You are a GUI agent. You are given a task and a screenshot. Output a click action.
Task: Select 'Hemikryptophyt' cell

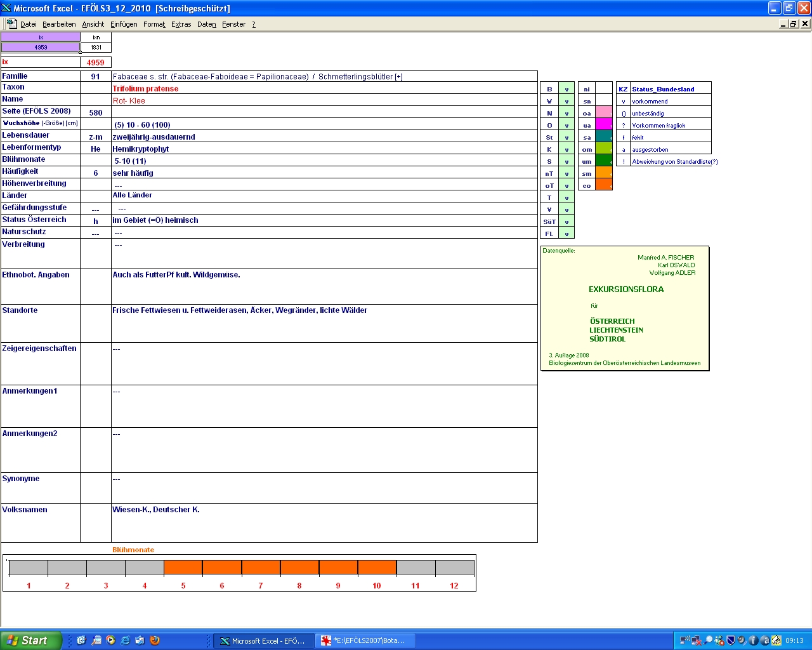tap(324, 149)
